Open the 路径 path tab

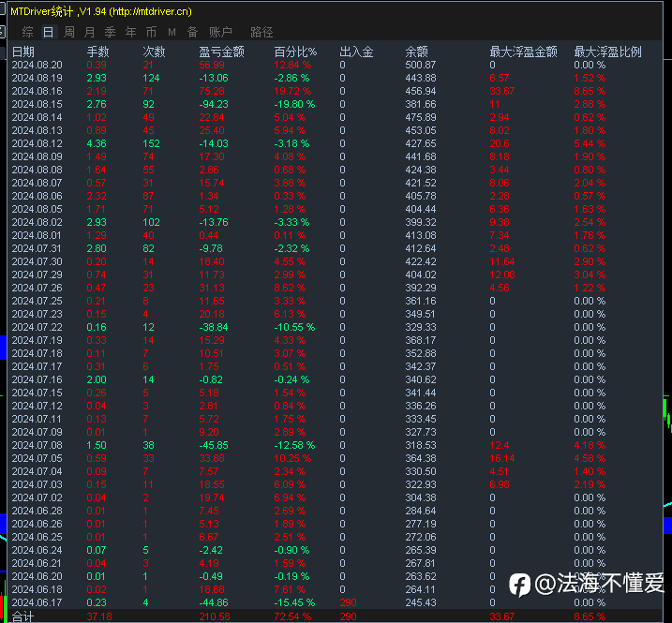click(261, 32)
